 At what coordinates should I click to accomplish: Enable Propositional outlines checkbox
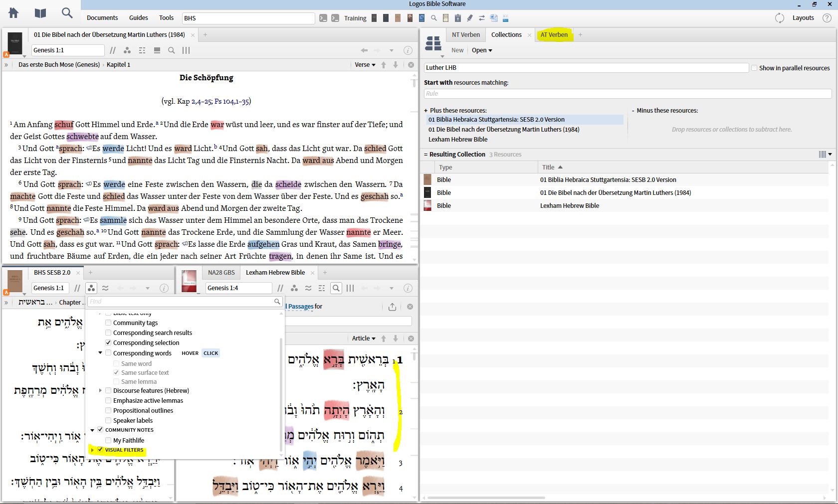[x=108, y=411]
